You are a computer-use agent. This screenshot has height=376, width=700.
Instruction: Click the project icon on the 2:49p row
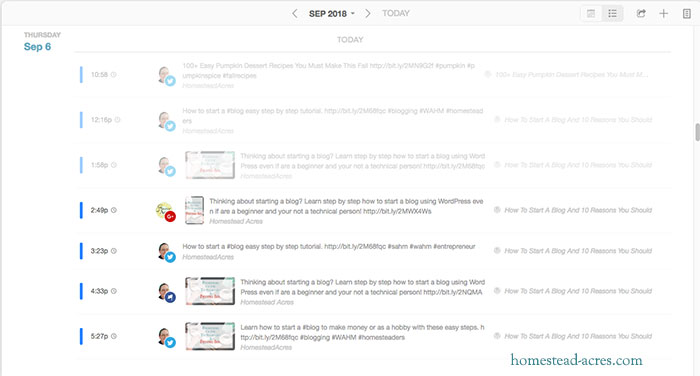pyautogui.click(x=497, y=209)
